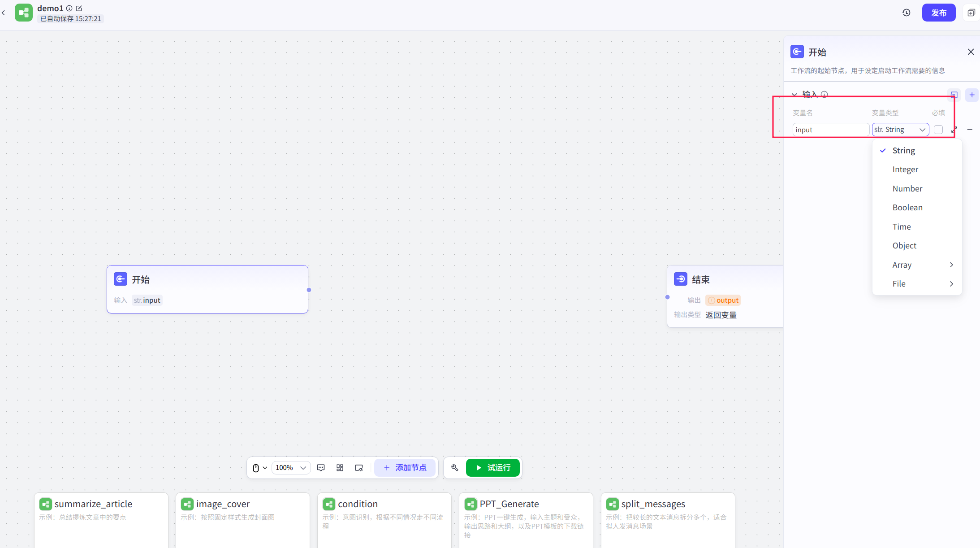This screenshot has width=980, height=548.
Task: Click the edit pencil beside demo1
Action: pos(79,9)
